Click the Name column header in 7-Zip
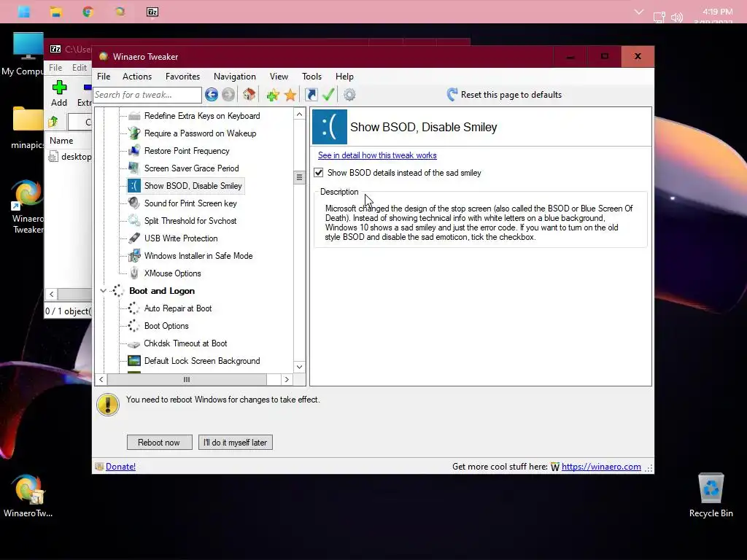The height and width of the screenshot is (560, 747). pos(61,141)
